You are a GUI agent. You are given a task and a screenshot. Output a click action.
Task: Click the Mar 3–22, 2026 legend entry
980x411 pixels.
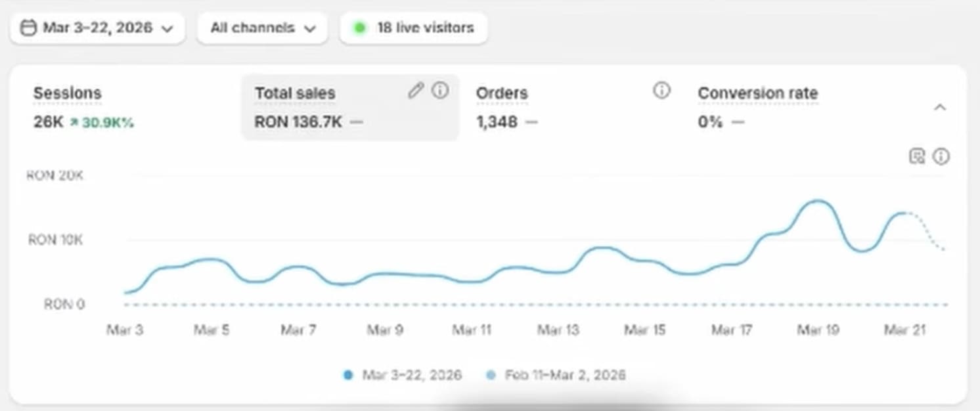(x=403, y=376)
